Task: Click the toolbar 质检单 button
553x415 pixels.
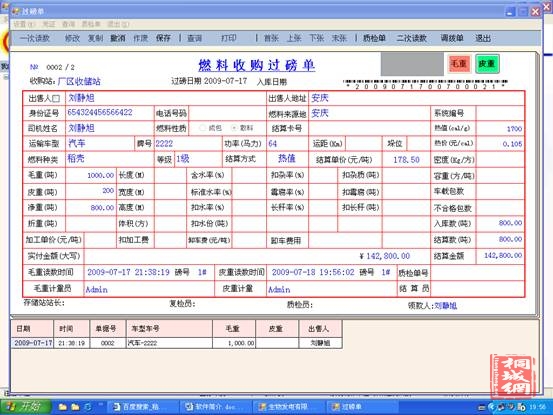Action: [x=374, y=38]
